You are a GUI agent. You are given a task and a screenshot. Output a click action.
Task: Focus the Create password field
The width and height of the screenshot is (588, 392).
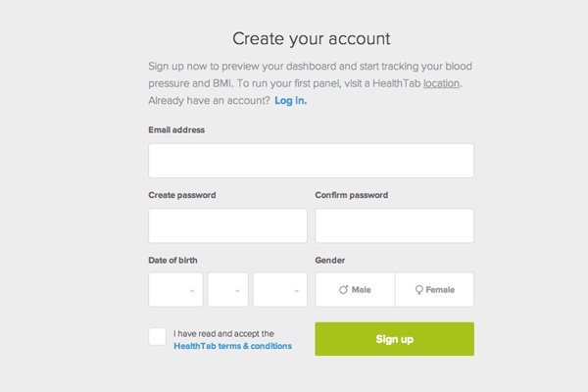coord(227,225)
